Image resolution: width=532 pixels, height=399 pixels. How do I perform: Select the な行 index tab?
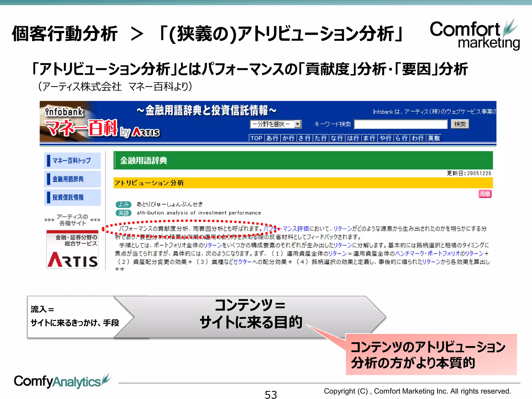tap(337, 138)
